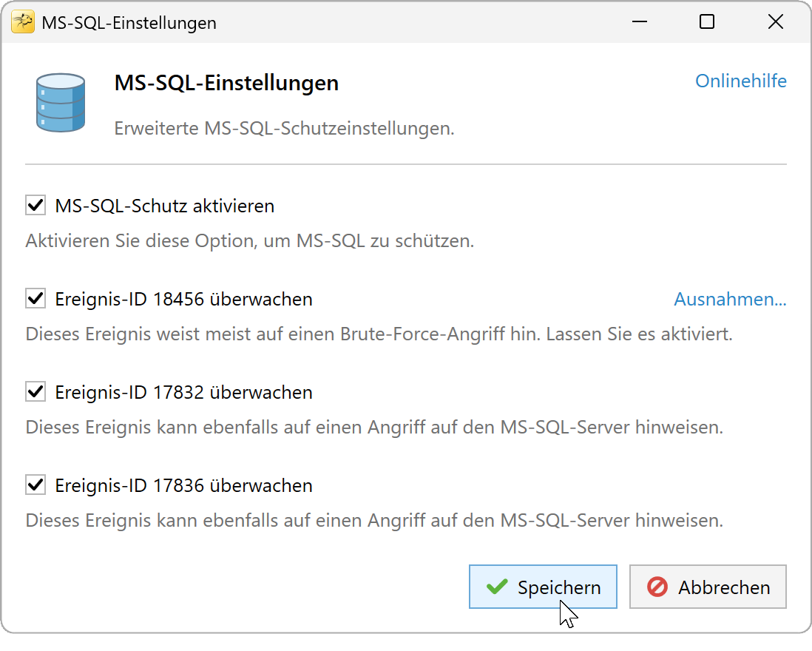Toggle Ereignis-ID 18456 überwachen checkbox

pyautogui.click(x=35, y=299)
